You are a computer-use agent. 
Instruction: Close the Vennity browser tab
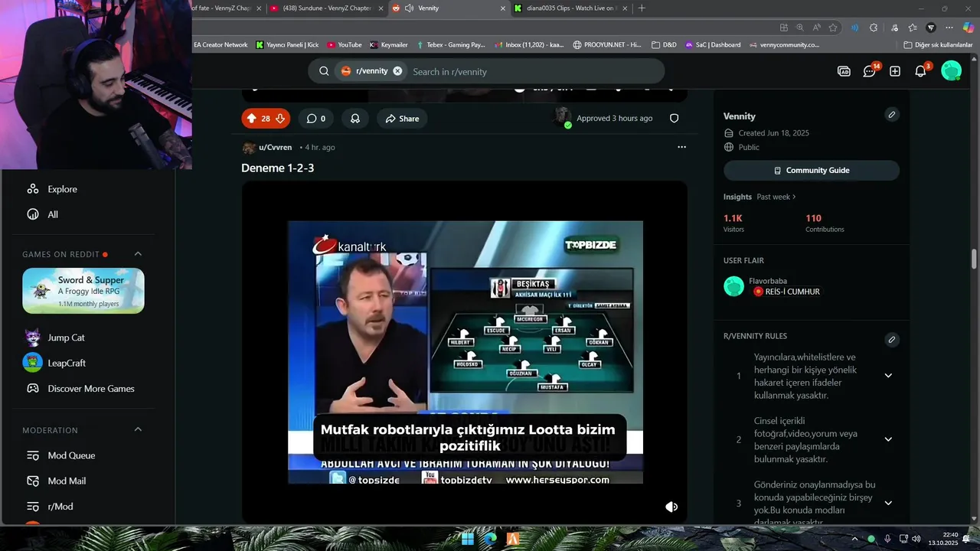[x=503, y=8]
